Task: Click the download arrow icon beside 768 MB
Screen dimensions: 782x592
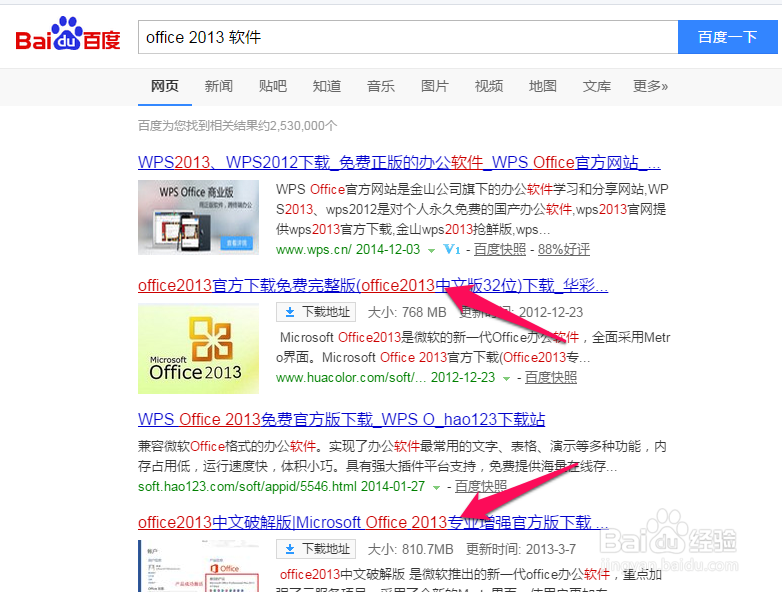Action: (290, 312)
